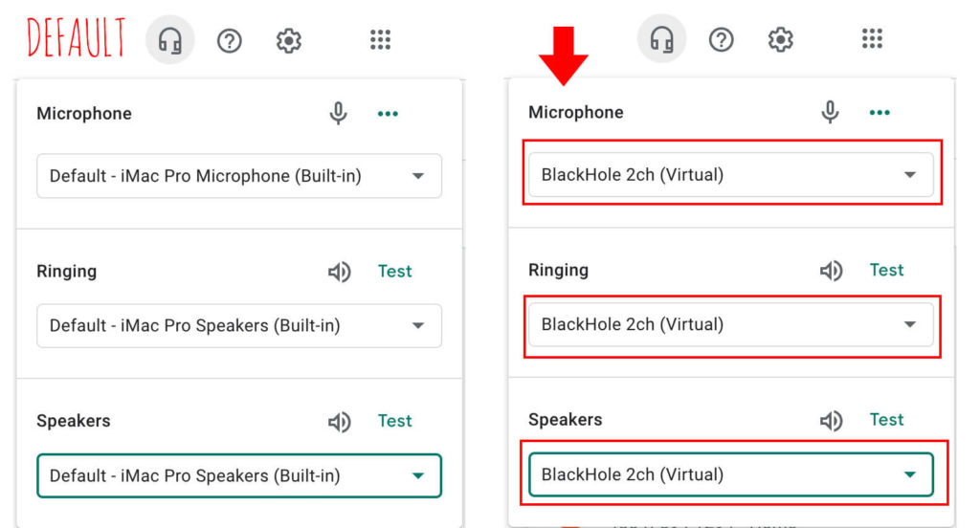This screenshot has height=528, width=980.
Task: Click Test next to the right Speakers
Action: click(x=887, y=420)
